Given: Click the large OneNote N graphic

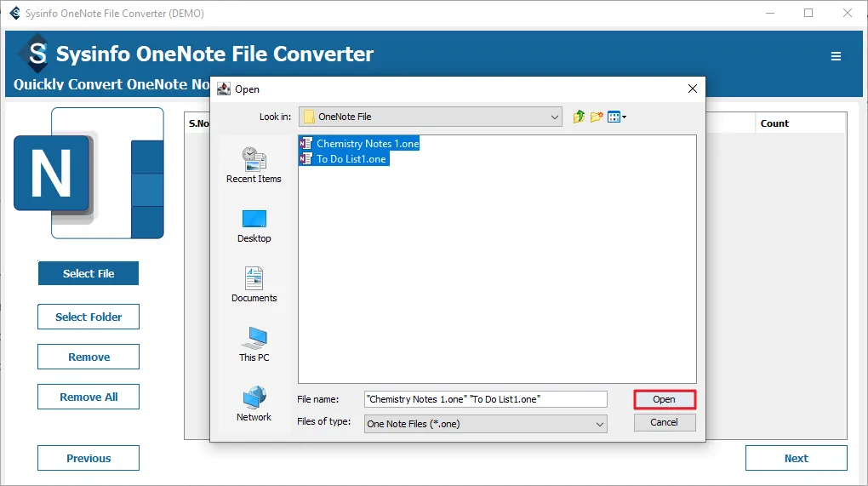Looking at the screenshot, I should 89,174.
